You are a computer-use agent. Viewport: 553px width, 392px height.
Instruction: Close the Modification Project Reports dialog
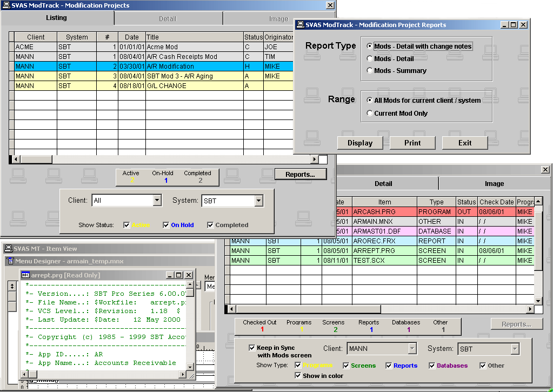pos(523,25)
